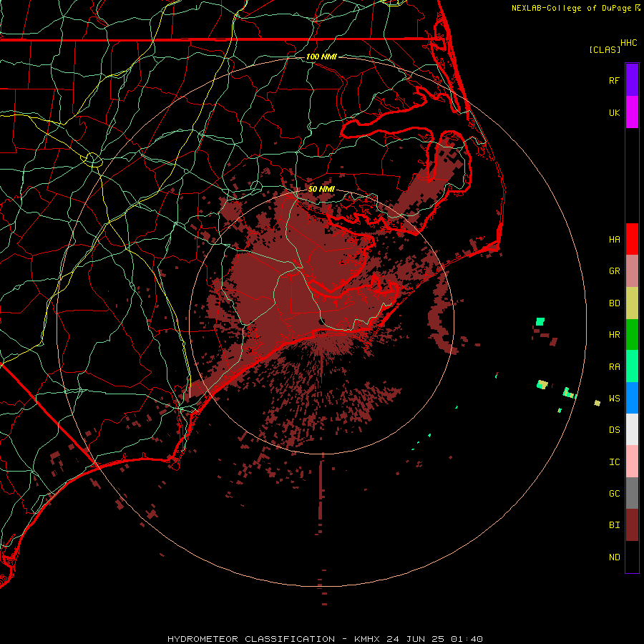This screenshot has width=644, height=644.
Task: Click the GC legend label
Action: (614, 494)
